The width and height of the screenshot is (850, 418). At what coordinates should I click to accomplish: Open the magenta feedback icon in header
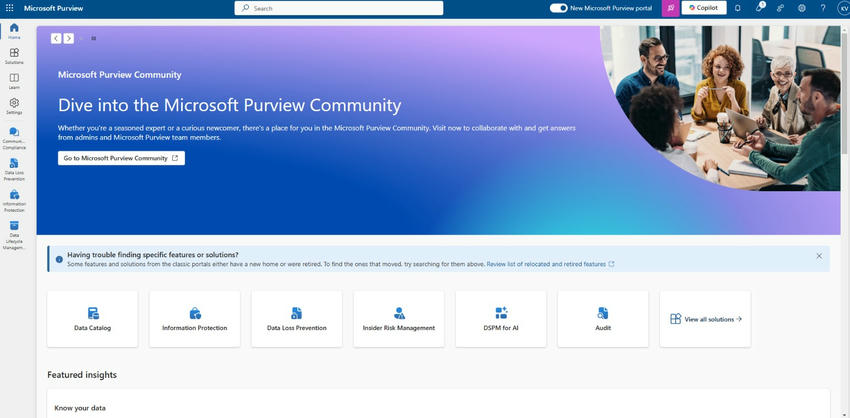[671, 8]
